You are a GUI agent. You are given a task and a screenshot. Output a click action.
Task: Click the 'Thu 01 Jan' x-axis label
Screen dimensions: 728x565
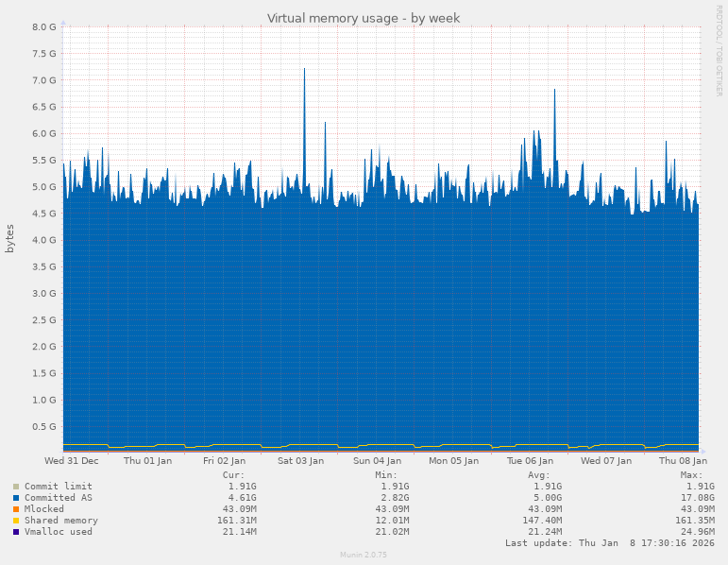pos(147,460)
